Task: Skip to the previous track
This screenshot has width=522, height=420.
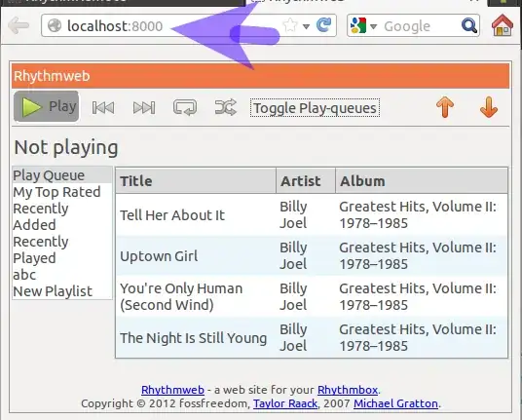Action: 103,107
